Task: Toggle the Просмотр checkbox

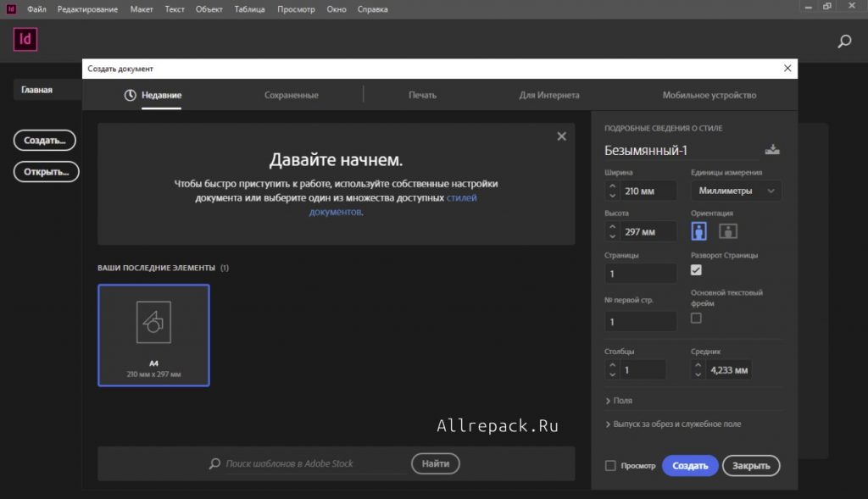Action: tap(611, 466)
